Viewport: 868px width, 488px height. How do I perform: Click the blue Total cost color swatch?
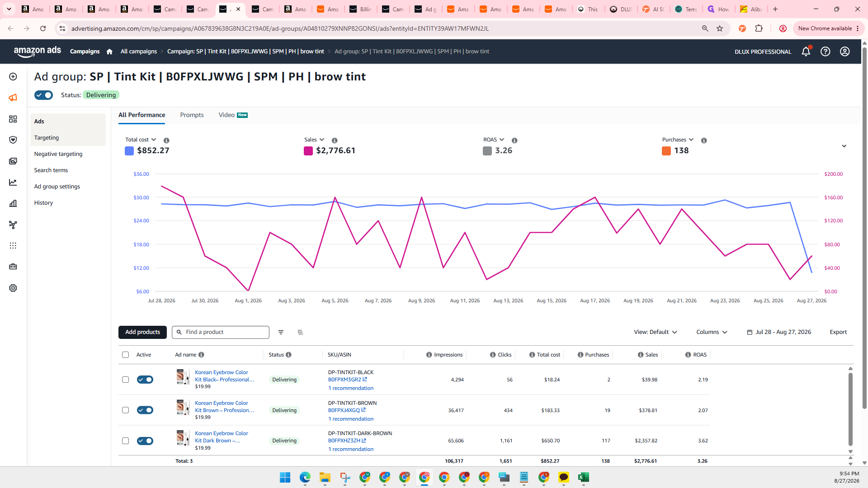(x=129, y=151)
